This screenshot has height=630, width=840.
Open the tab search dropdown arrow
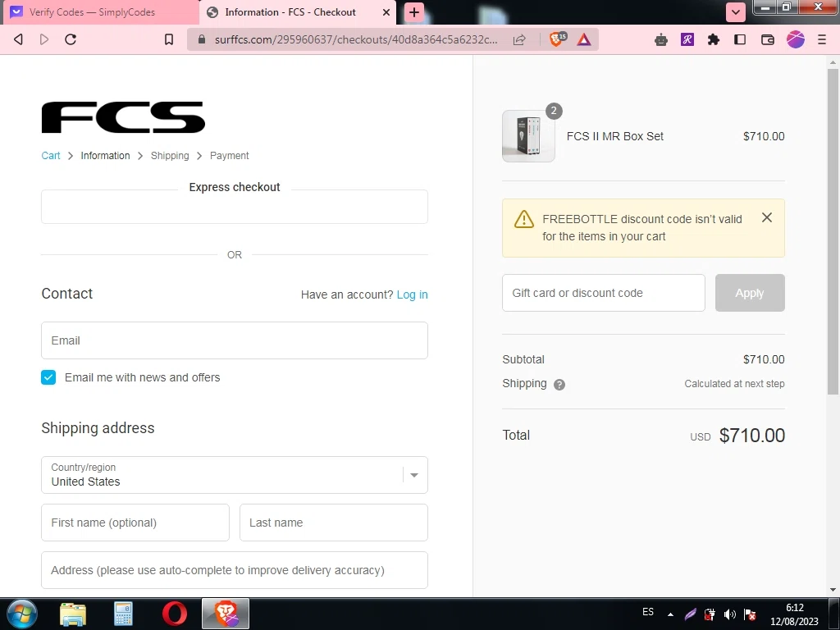(x=736, y=11)
